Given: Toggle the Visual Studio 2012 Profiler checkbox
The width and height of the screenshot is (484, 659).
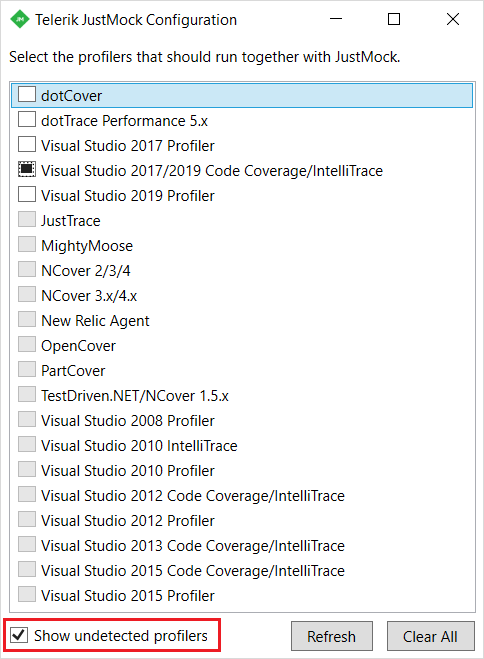Looking at the screenshot, I should (x=27, y=519).
